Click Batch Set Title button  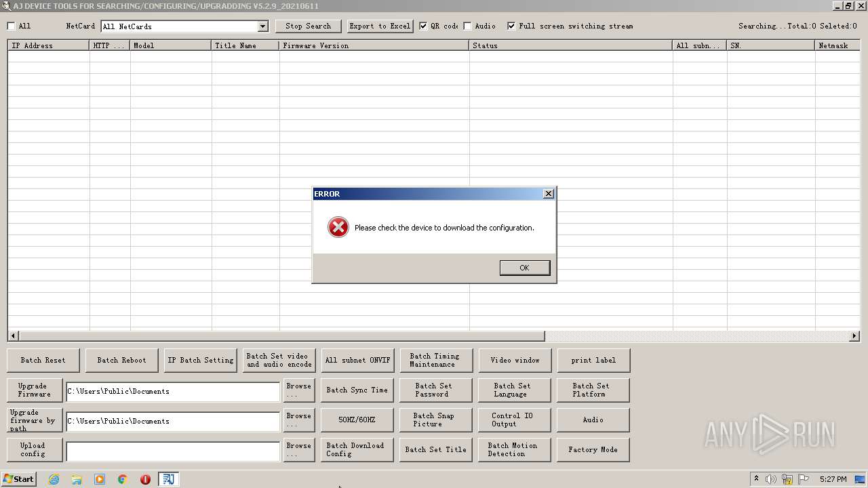(437, 449)
